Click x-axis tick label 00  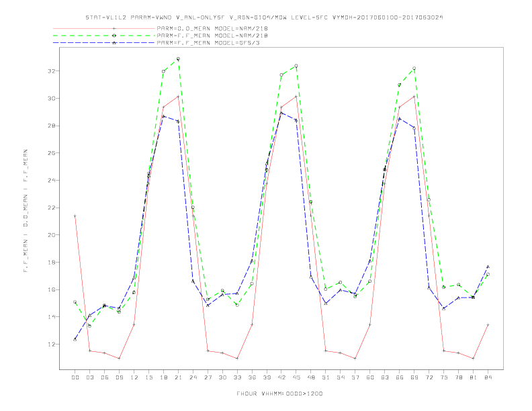75,377
